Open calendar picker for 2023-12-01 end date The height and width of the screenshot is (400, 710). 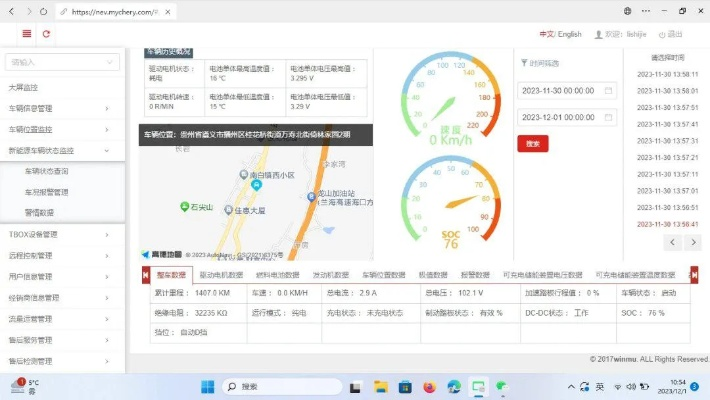pyautogui.click(x=608, y=117)
